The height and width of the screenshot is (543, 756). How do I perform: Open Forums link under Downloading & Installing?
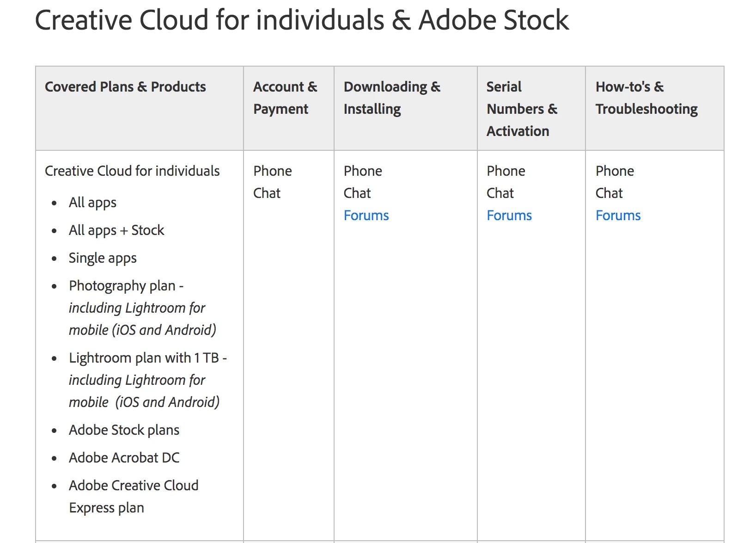366,216
